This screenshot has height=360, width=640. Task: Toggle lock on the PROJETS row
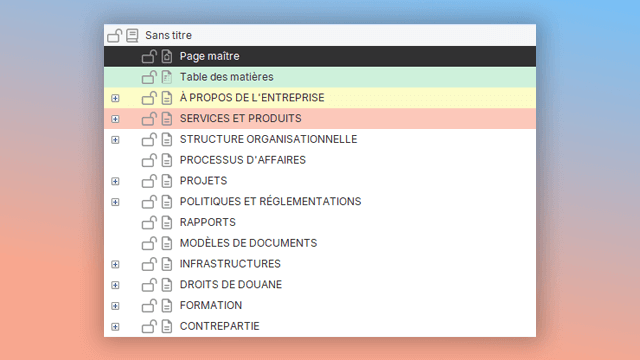click(x=149, y=181)
